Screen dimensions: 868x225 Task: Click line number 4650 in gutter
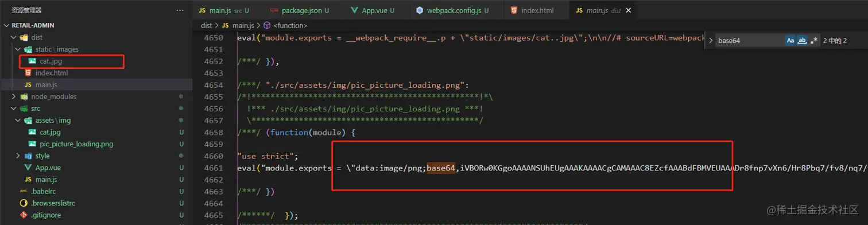coord(214,38)
